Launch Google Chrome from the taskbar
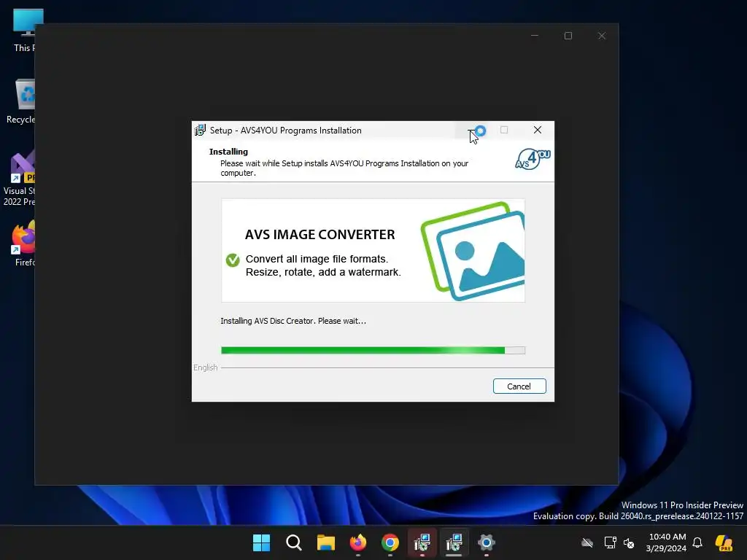747x560 pixels. click(390, 542)
